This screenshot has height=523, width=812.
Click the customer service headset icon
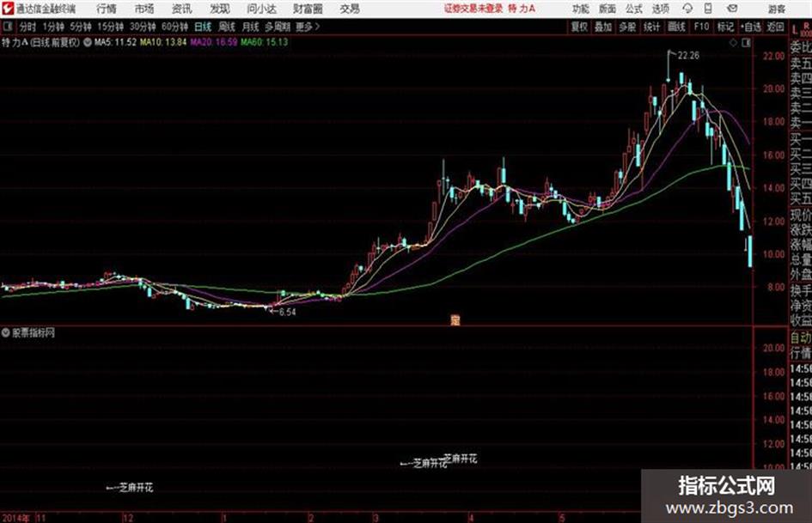687,9
